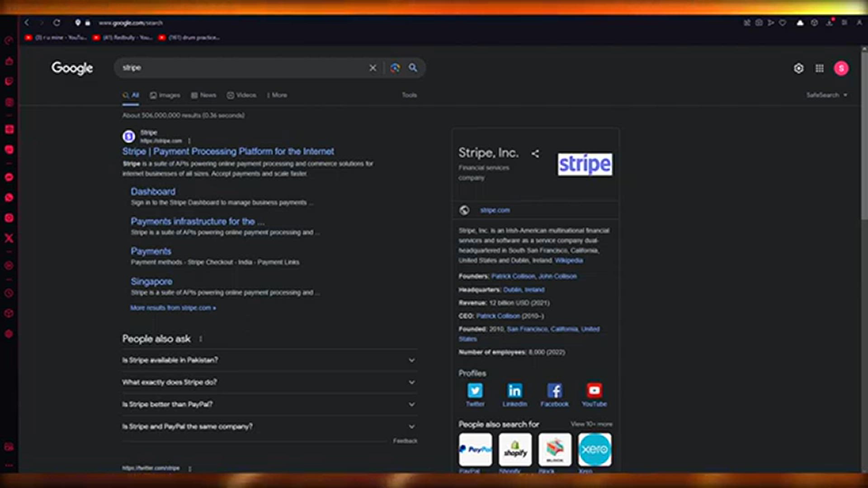Screen dimensions: 868x488
Task: Switch to the News tab
Action: pos(203,95)
